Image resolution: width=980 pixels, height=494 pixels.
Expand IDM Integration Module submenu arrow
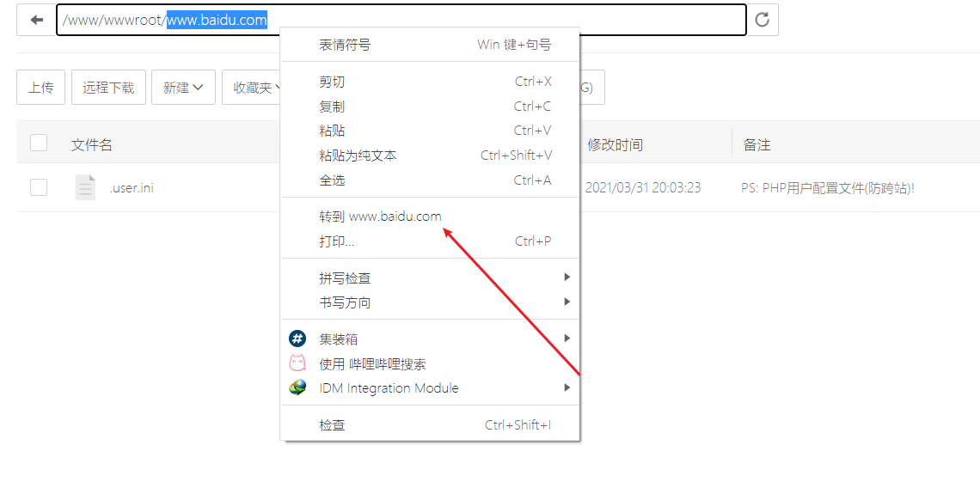[x=567, y=387]
